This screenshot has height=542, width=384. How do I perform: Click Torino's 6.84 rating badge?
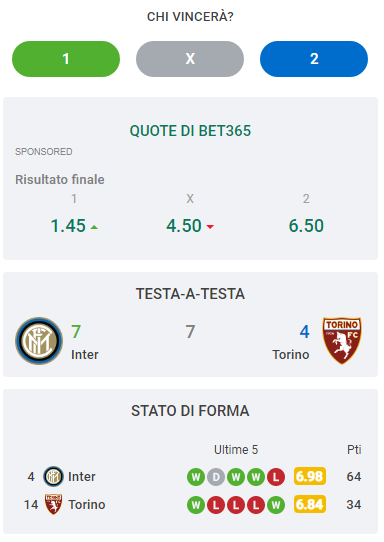click(310, 504)
